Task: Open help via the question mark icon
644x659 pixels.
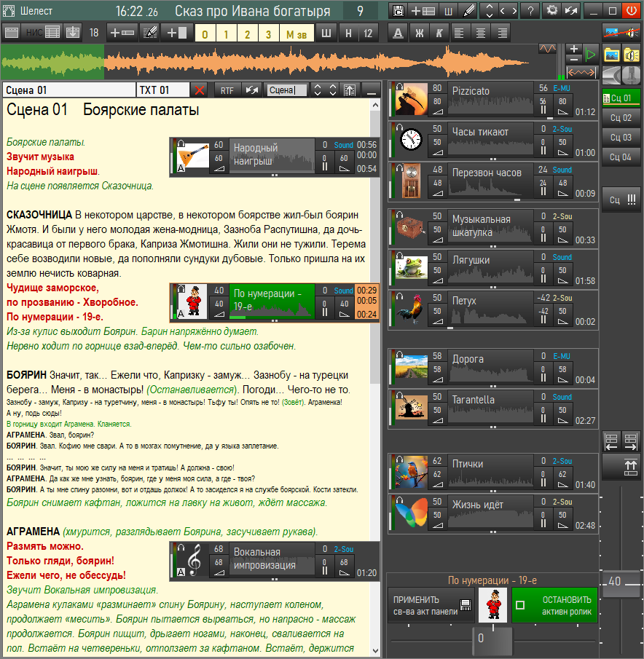Action: (530, 11)
